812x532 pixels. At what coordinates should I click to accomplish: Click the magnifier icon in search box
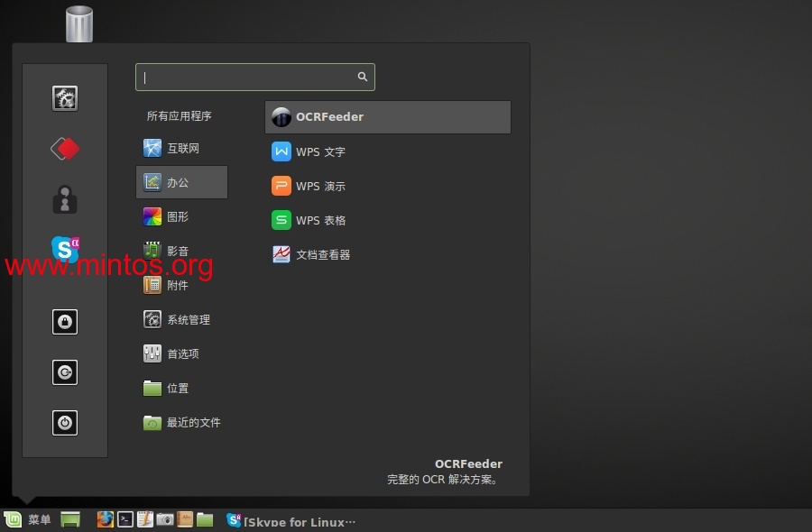point(363,77)
